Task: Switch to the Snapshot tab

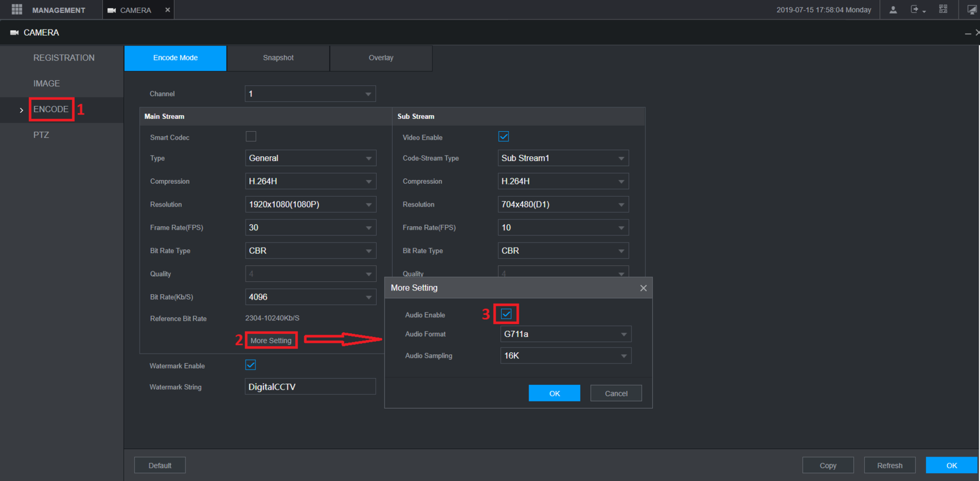Action: [278, 58]
